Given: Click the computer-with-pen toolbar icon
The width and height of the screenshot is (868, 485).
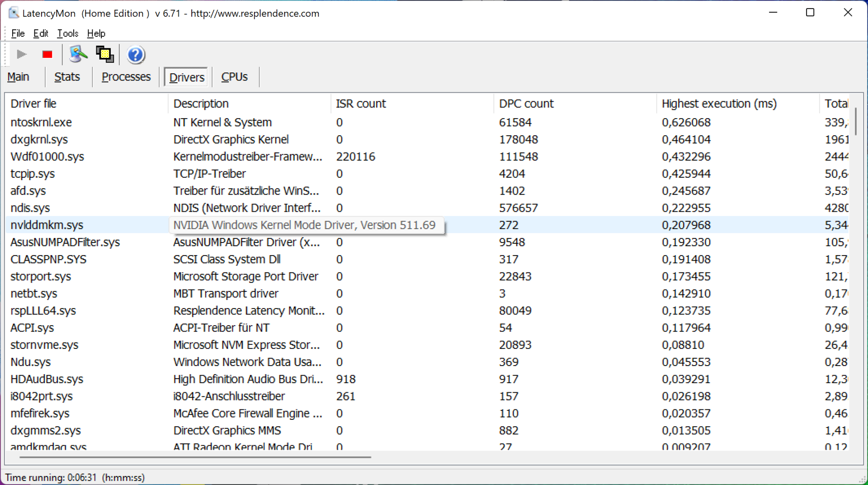Looking at the screenshot, I should click(x=78, y=55).
